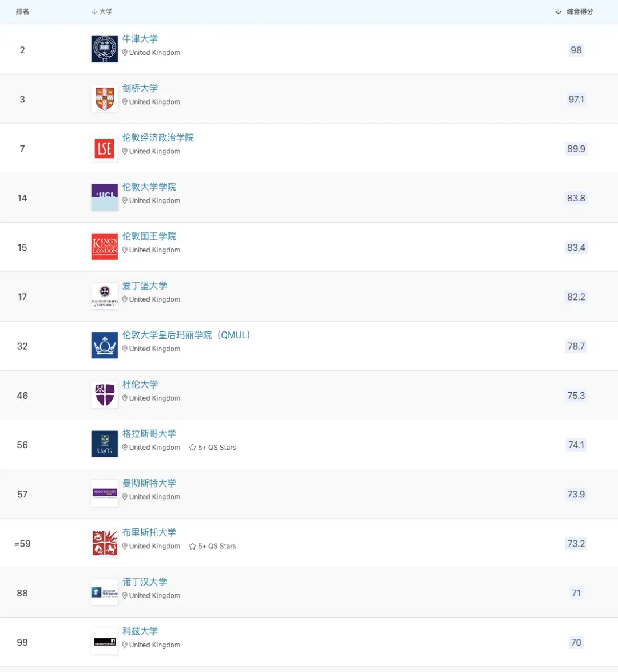
Task: Click 5+ QS Stars badge for 布里斯托大学
Action: (212, 546)
